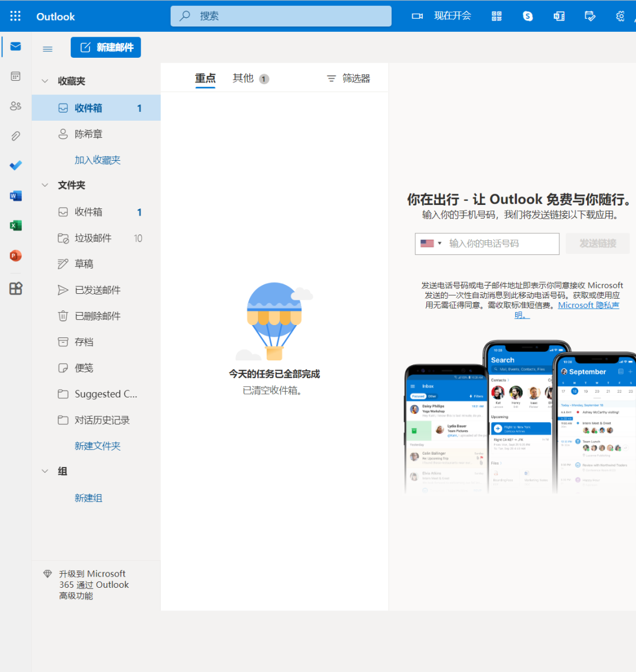Click 升级到 Microsoft 365 text

(x=94, y=585)
